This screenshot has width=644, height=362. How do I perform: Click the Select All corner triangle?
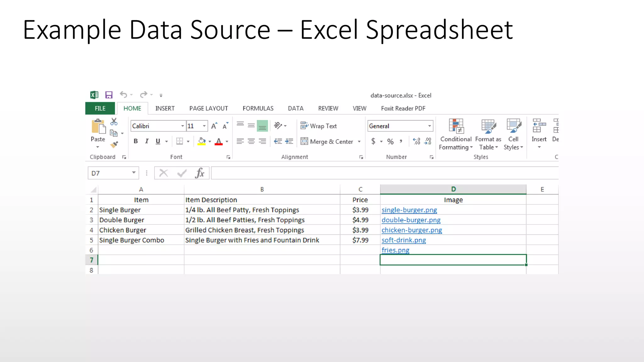click(x=93, y=189)
